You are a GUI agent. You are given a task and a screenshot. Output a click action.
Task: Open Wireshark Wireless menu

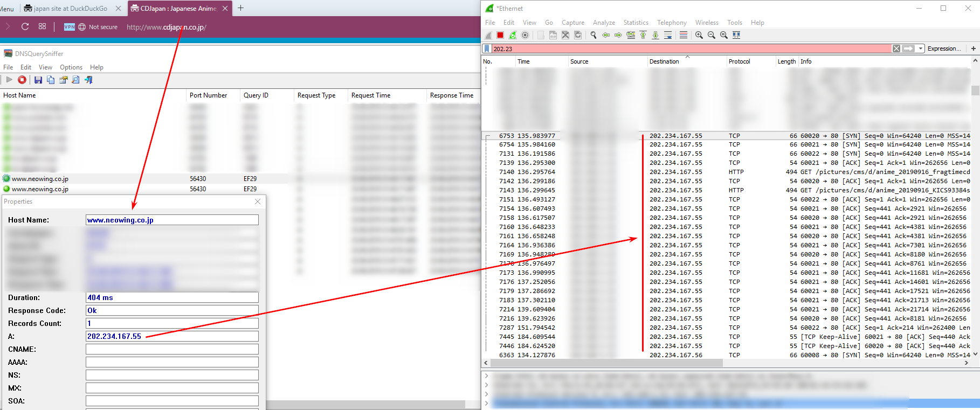[707, 23]
